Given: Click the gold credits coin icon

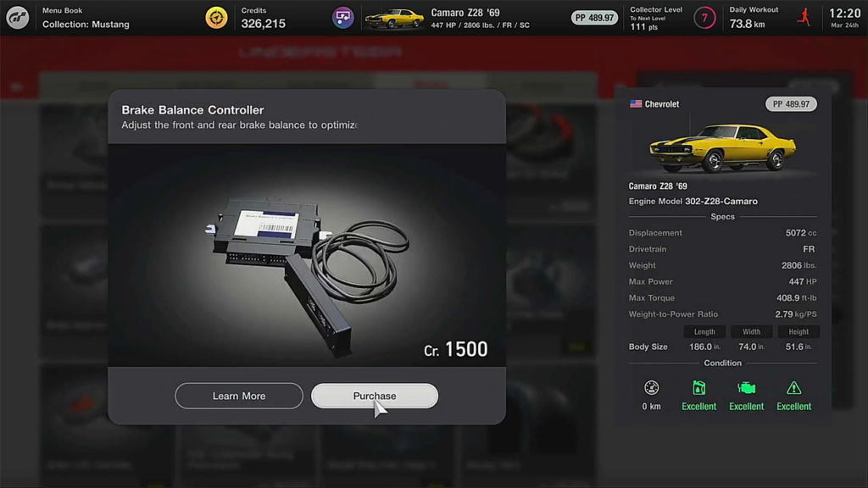Looking at the screenshot, I should 216,18.
